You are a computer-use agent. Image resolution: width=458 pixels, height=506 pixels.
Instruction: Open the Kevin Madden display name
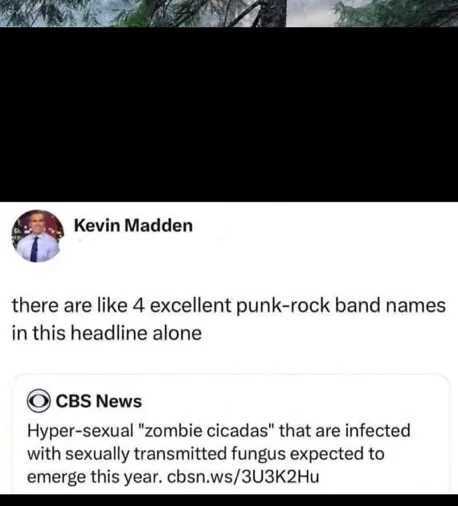(x=133, y=225)
